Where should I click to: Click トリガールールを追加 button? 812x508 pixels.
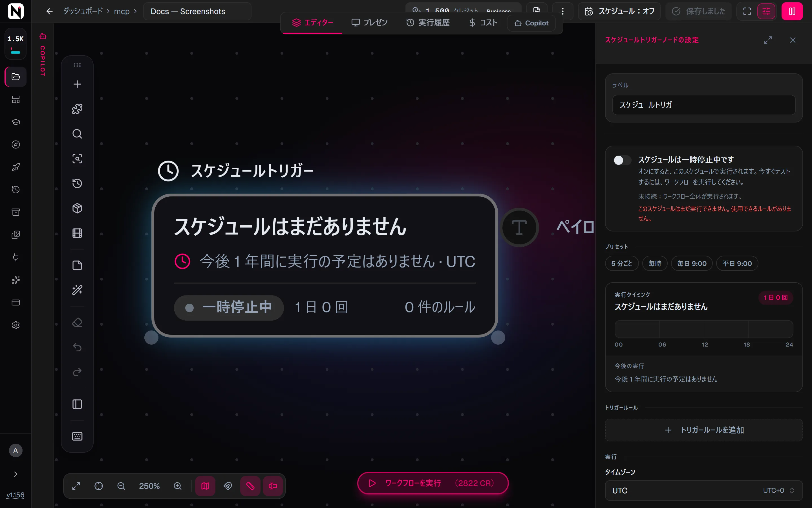(x=704, y=430)
